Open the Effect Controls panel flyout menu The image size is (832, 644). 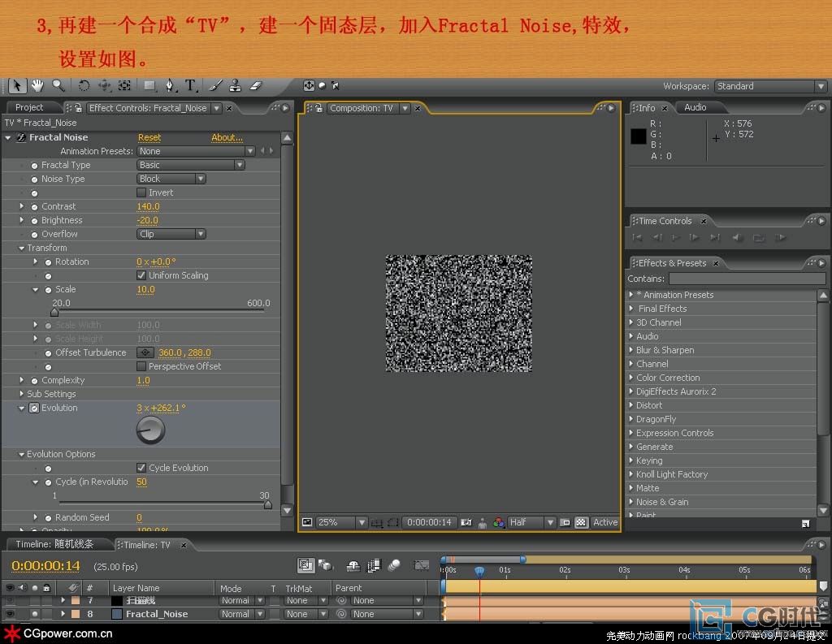point(285,108)
